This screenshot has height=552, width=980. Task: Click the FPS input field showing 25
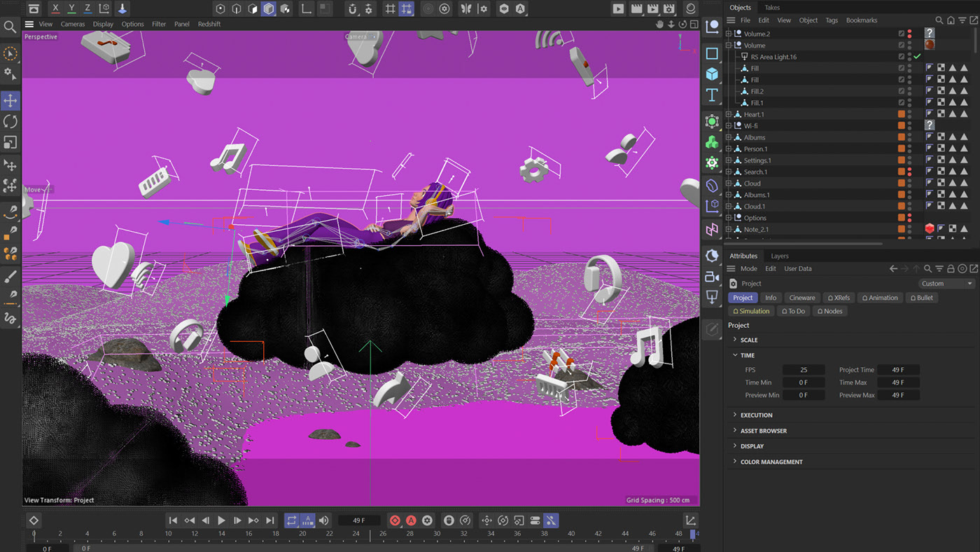[x=804, y=370]
